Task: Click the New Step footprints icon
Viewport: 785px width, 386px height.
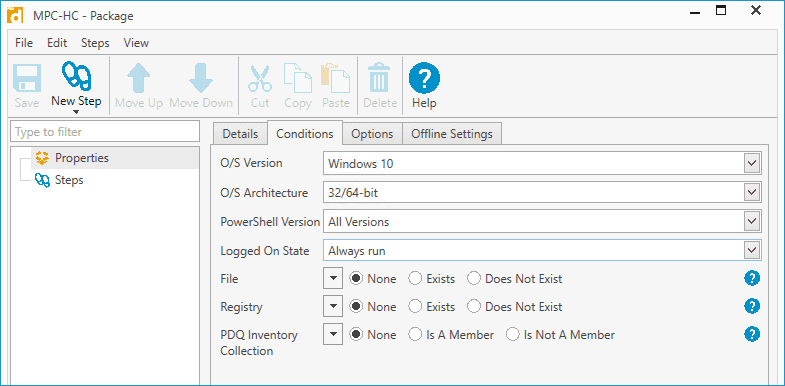Action: (x=76, y=77)
